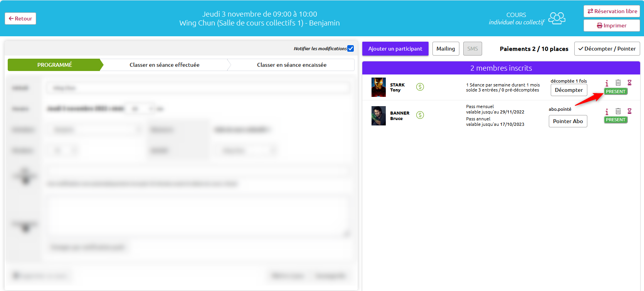Select Classer en séance effectuée step

tap(165, 65)
